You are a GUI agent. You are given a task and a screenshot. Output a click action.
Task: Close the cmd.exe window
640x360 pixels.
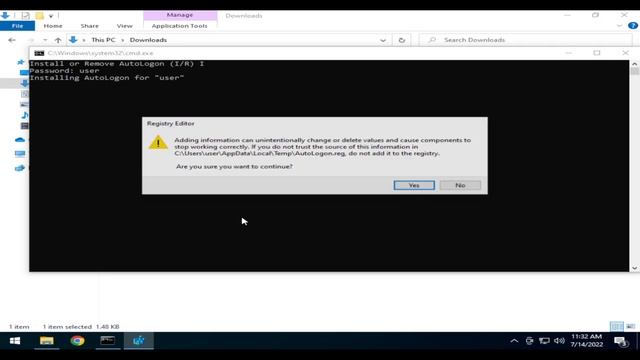pos(625,53)
